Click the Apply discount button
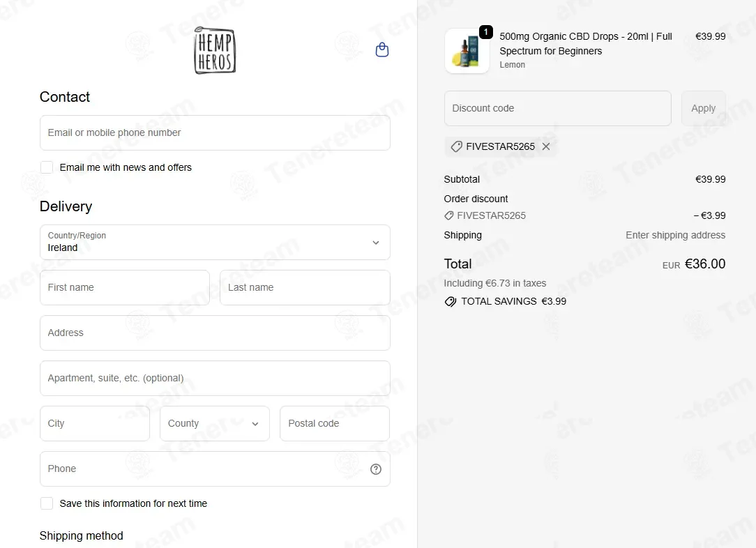The width and height of the screenshot is (756, 548). [703, 109]
